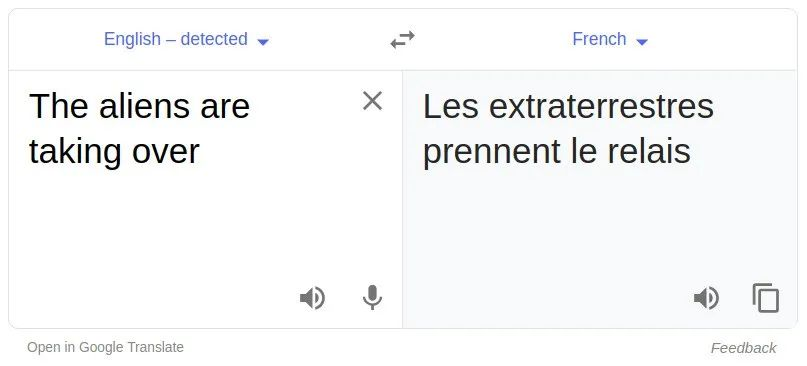Copy the French translation to clipboard

(766, 298)
